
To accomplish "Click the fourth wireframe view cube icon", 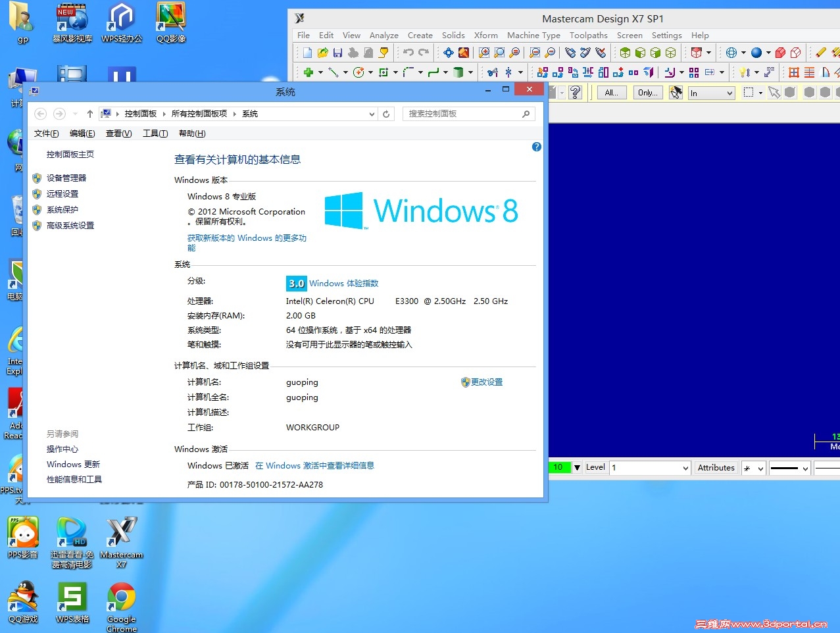I will click(x=670, y=53).
